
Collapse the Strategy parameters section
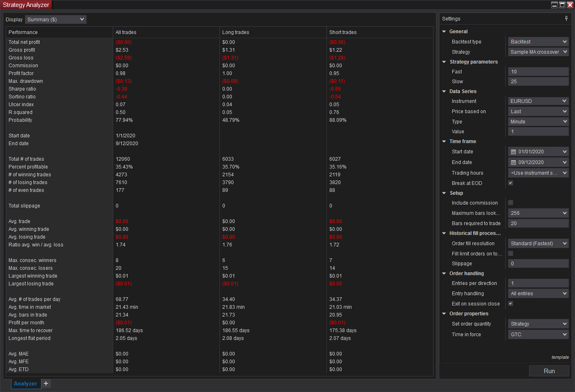coord(444,62)
